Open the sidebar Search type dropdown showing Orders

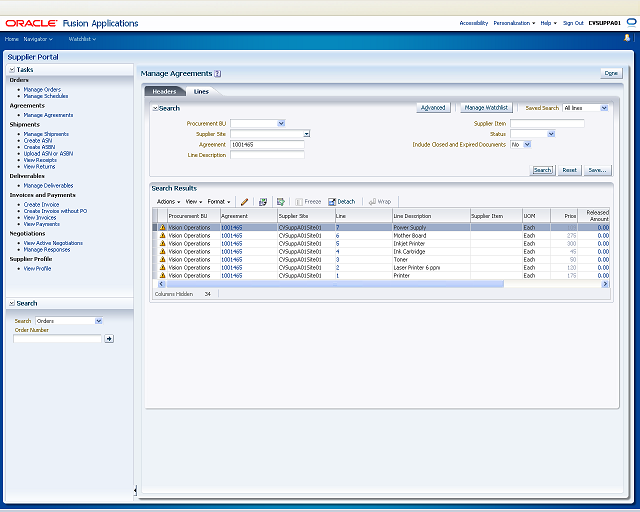(98, 321)
